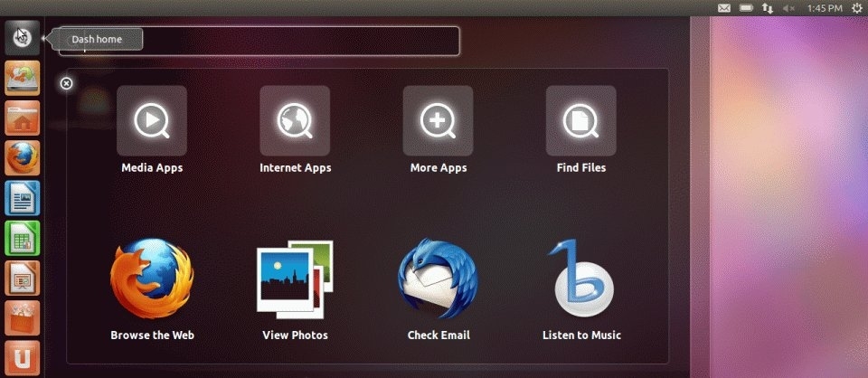Open Banshee via Listen to Music icon
868x378 pixels.
(581, 278)
